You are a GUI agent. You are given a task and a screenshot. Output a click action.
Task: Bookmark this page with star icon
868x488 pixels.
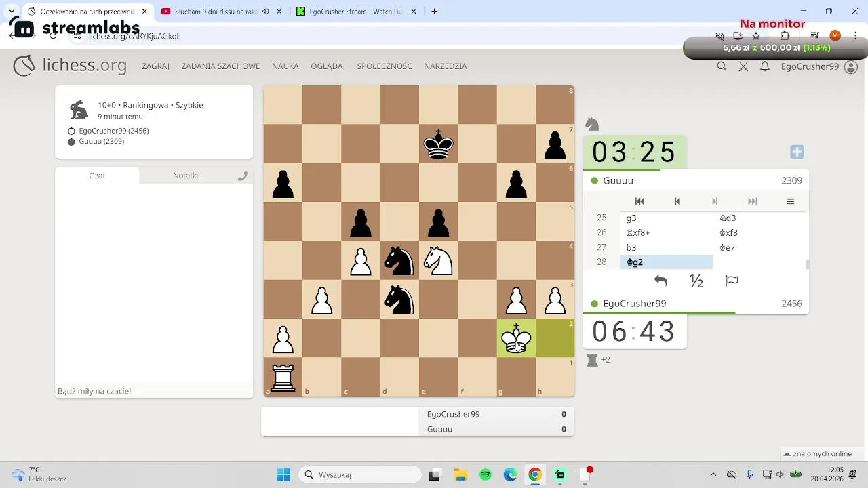pos(756,36)
